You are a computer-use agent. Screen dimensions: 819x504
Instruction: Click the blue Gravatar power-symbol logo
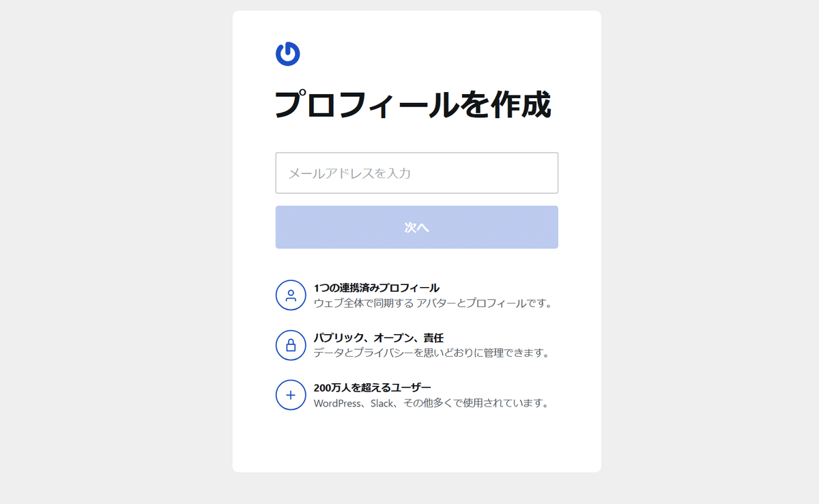(288, 54)
